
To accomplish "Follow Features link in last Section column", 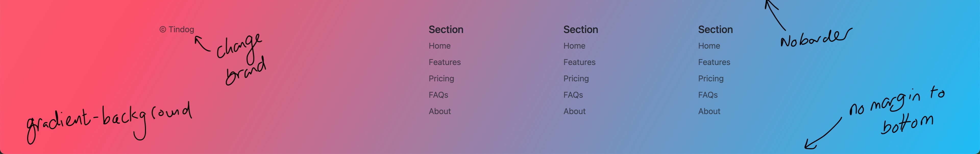I will pos(714,62).
